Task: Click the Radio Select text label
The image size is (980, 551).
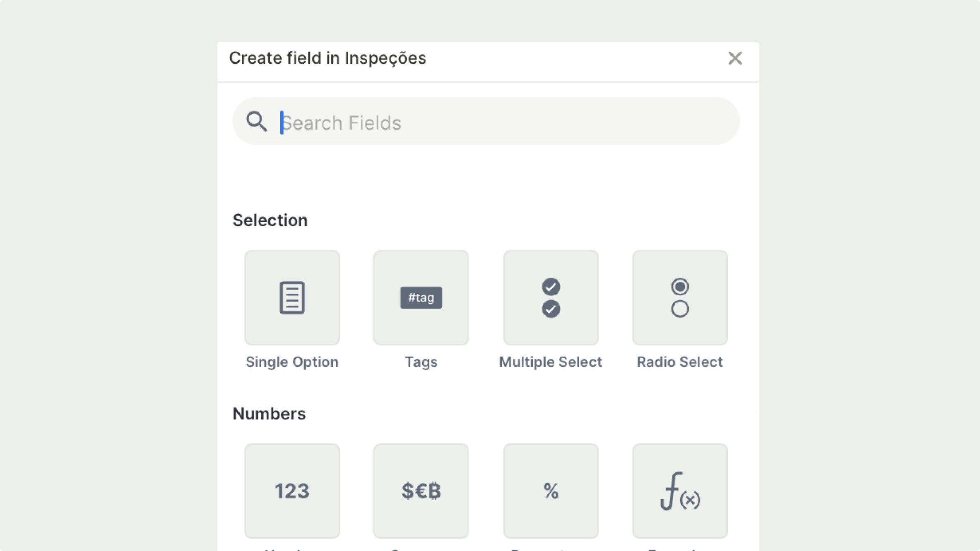Action: (x=679, y=362)
